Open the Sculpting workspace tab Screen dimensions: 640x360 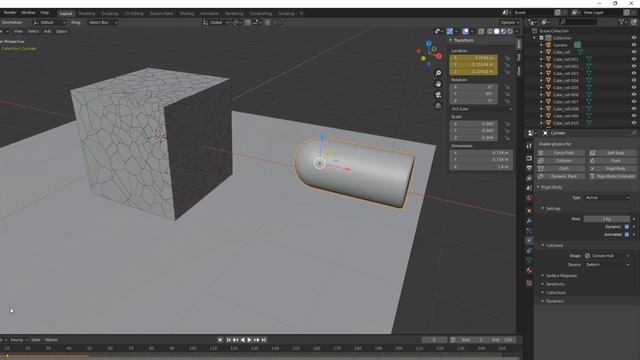point(110,13)
